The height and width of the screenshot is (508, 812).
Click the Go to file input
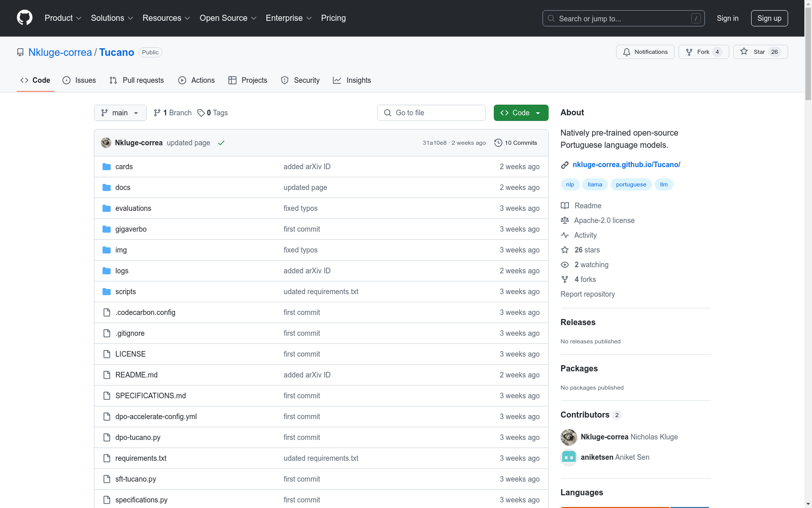pyautogui.click(x=431, y=113)
